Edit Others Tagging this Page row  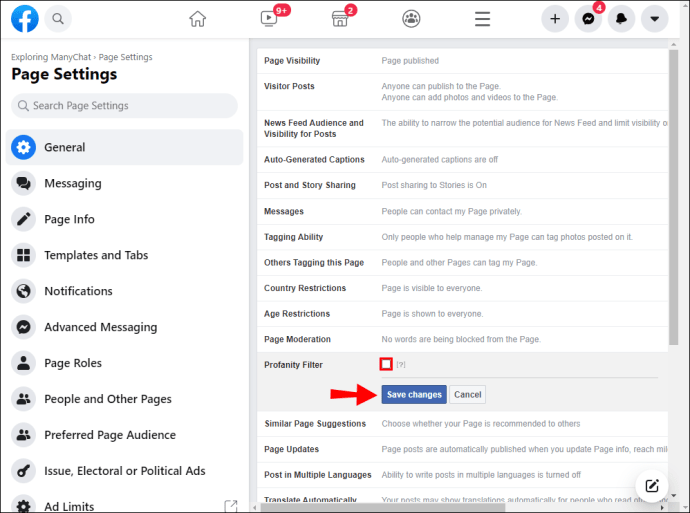462,263
